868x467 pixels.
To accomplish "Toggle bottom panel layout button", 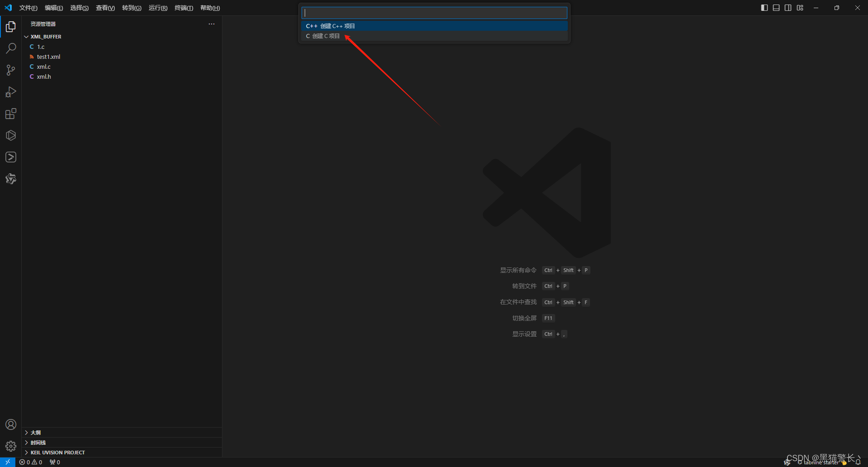I will (x=776, y=8).
